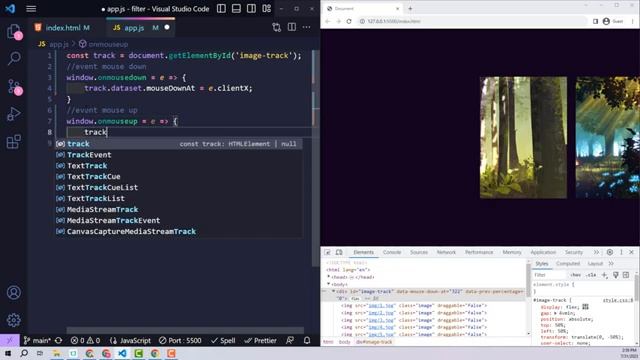The width and height of the screenshot is (640, 360).
Task: Switch to DevTools Sources tab
Action: (x=419, y=252)
